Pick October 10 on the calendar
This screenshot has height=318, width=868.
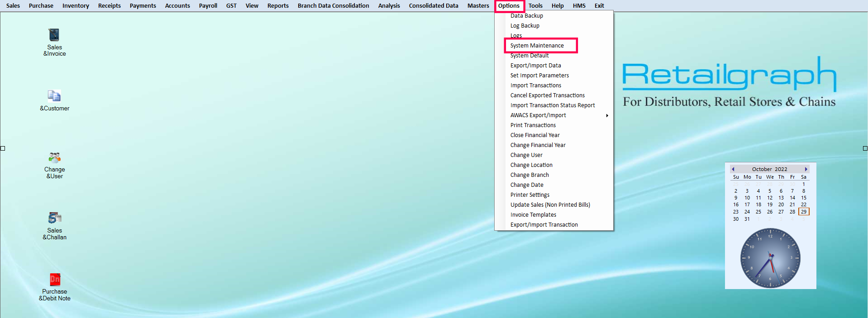(x=747, y=198)
